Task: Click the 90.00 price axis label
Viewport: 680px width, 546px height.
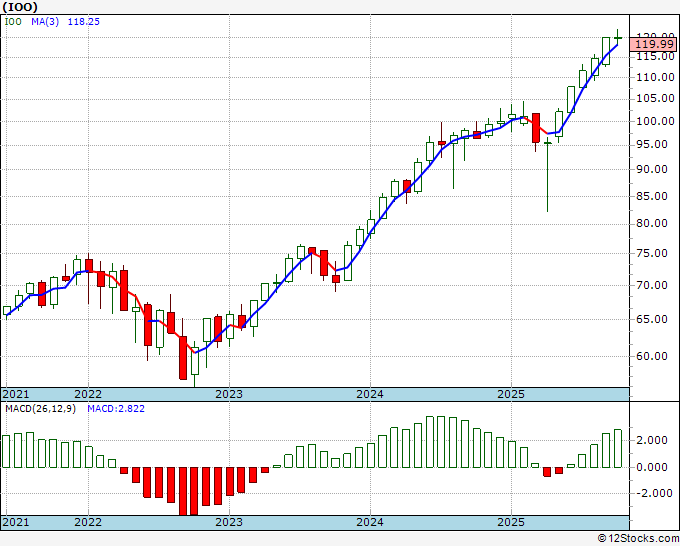Action: 652,169
